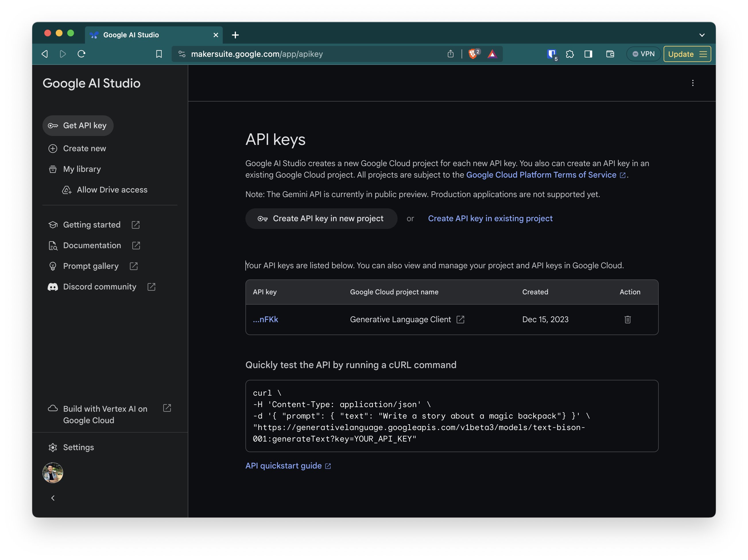748x560 pixels.
Task: Click the share icon in address bar
Action: [x=450, y=54]
